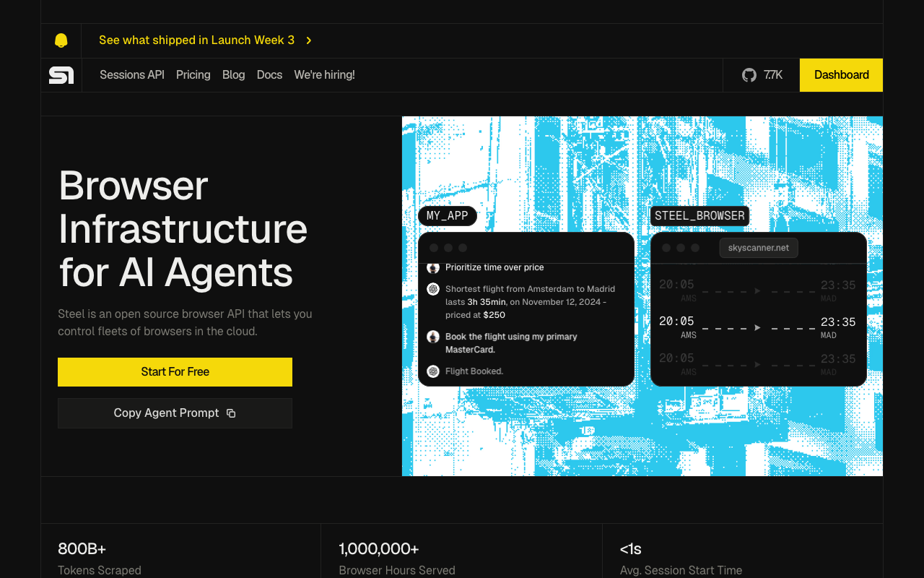The height and width of the screenshot is (578, 924).
Task: Click the Start For Free button
Action: [x=175, y=372]
